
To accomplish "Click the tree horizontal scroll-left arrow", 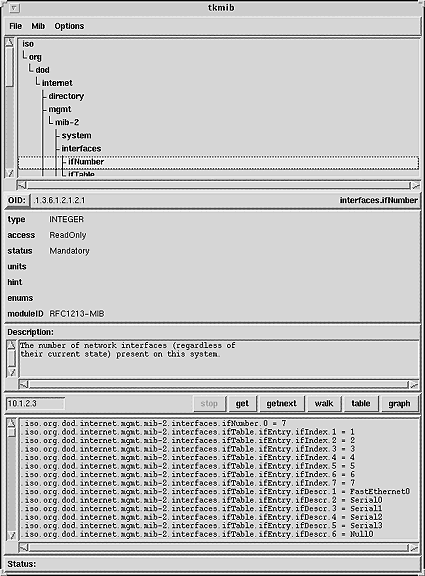I will click(x=22, y=185).
